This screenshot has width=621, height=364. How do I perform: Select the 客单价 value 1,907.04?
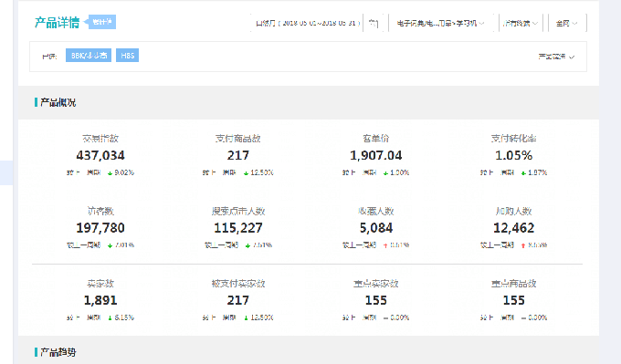click(376, 155)
